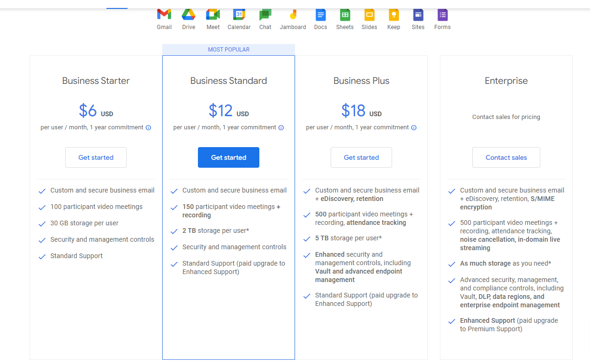590x364 pixels.
Task: Open the Jamboard icon
Action: point(293,15)
